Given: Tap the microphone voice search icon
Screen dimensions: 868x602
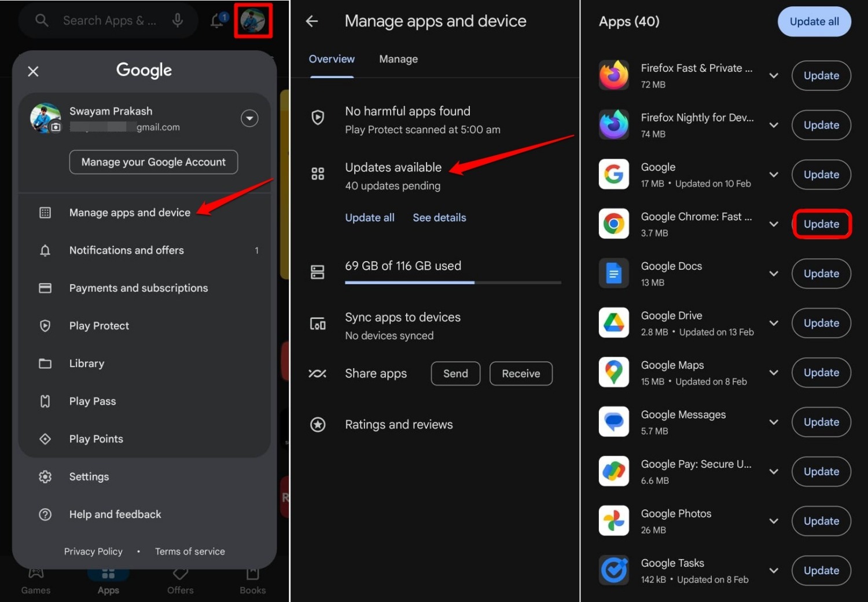Looking at the screenshot, I should 178,20.
